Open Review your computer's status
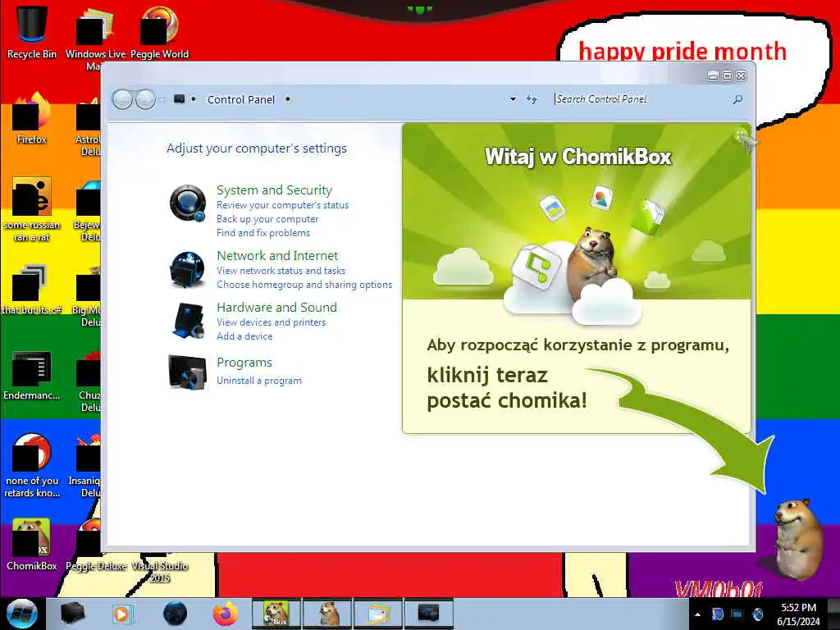The width and height of the screenshot is (840, 630). pyautogui.click(x=282, y=205)
